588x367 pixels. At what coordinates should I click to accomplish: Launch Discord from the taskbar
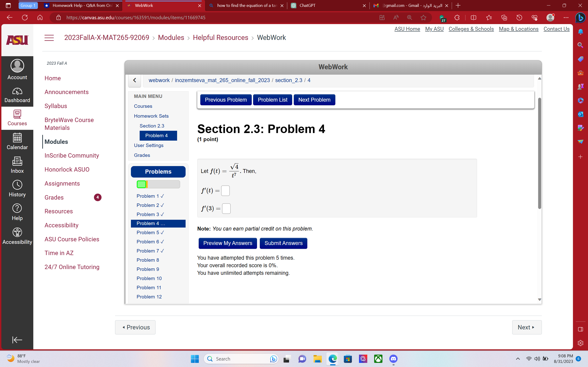[x=393, y=359]
